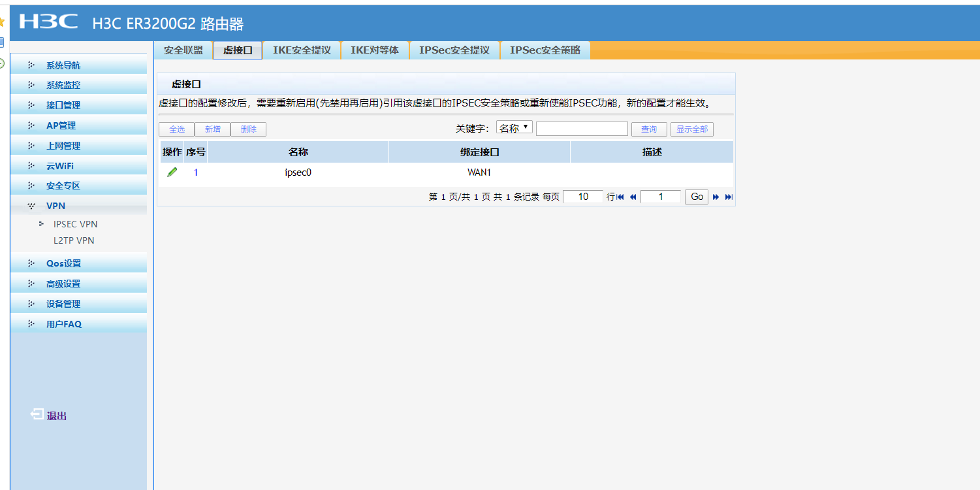Click the Go button in pagination

[x=697, y=197]
